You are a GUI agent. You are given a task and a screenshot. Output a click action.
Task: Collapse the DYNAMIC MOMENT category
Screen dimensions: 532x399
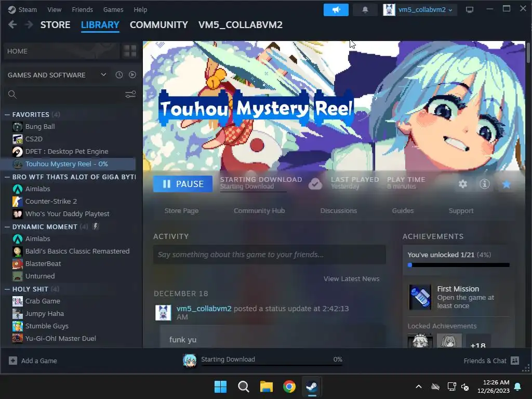[7, 227]
